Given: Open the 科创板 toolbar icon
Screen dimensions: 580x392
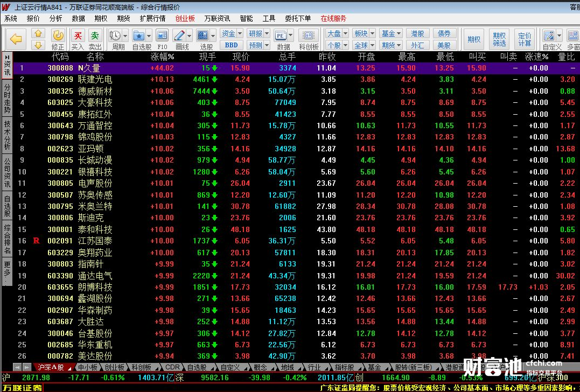Looking at the screenshot, I should pyautogui.click(x=308, y=36).
